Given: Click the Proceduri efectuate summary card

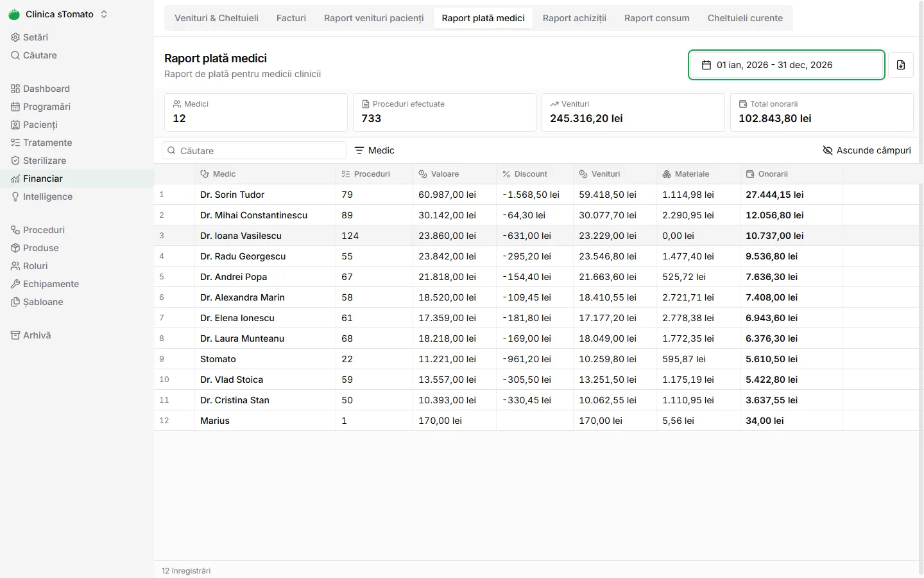Looking at the screenshot, I should (x=445, y=112).
